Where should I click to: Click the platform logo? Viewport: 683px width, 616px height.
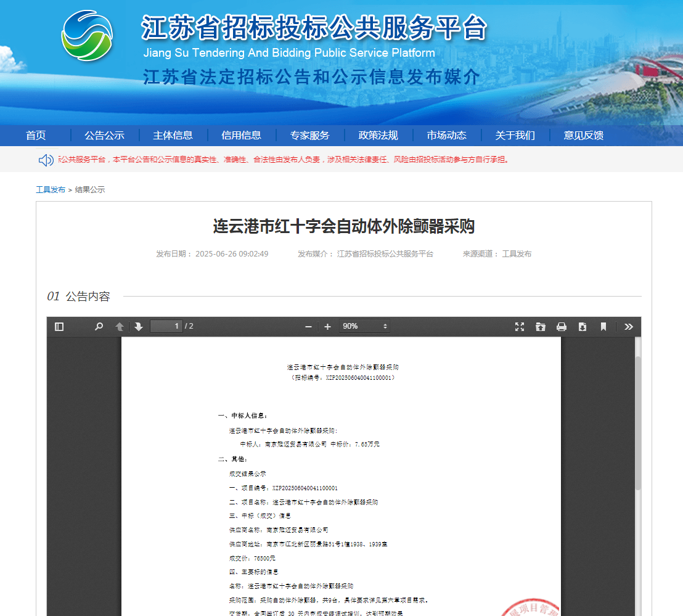(x=87, y=36)
